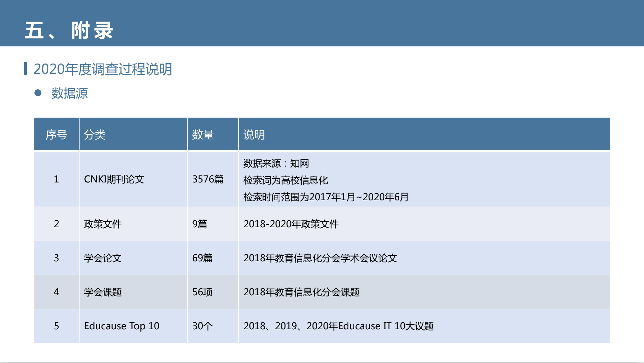Select the 政策文件 category cell
The image size is (644, 363).
click(102, 224)
